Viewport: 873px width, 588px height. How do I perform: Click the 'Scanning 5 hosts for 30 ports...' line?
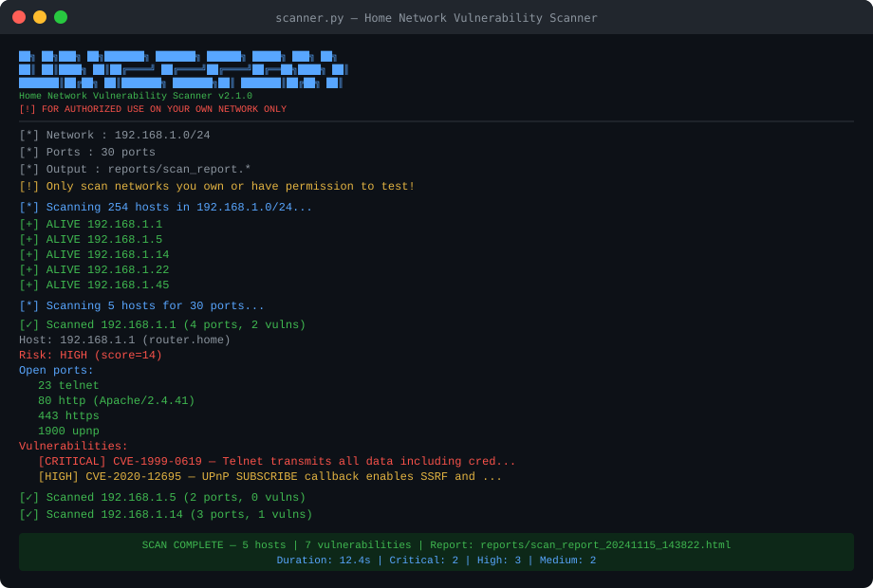tap(141, 306)
